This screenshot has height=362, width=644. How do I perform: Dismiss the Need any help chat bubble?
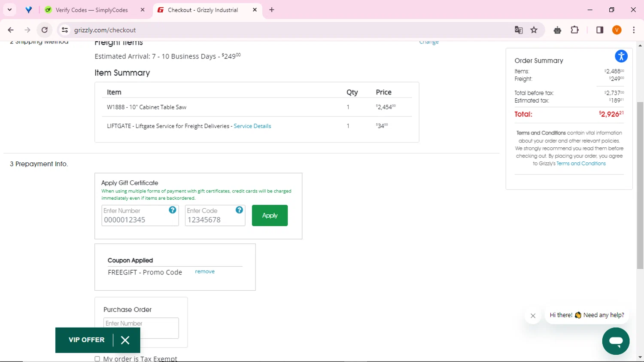tap(533, 316)
